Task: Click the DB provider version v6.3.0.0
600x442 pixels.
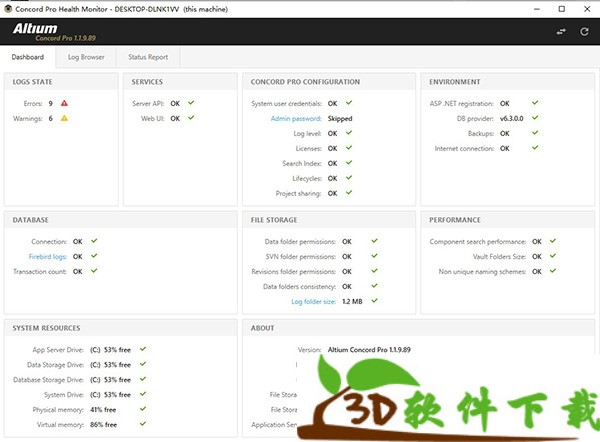Action: click(x=512, y=119)
